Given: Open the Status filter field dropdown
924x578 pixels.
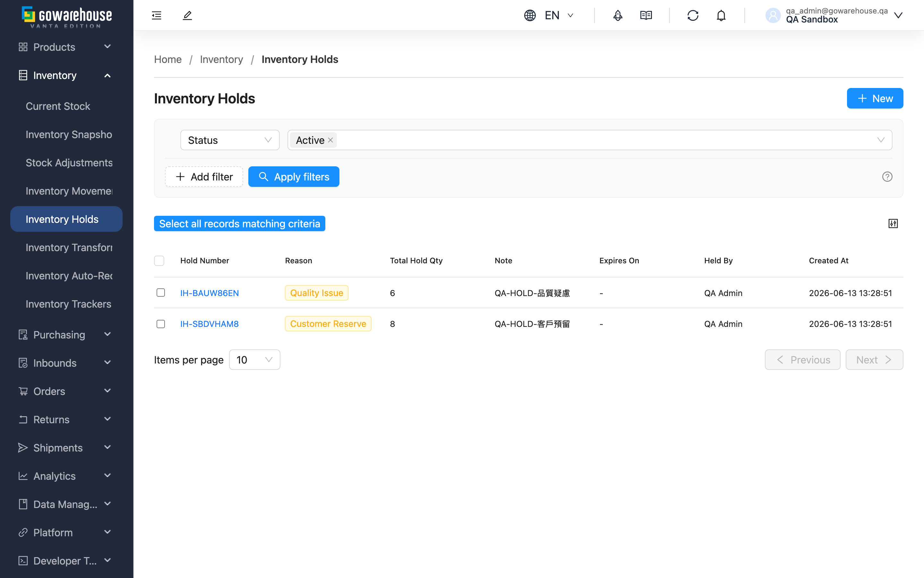Looking at the screenshot, I should [x=230, y=140].
